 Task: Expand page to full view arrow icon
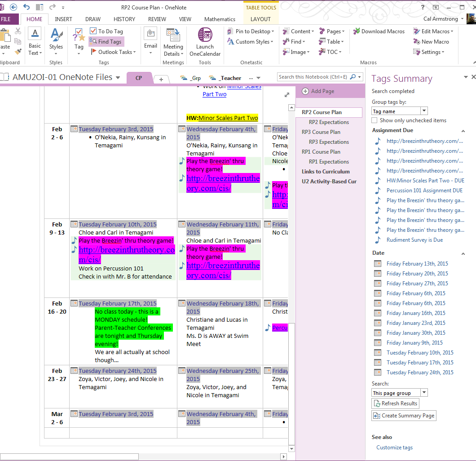(x=287, y=95)
